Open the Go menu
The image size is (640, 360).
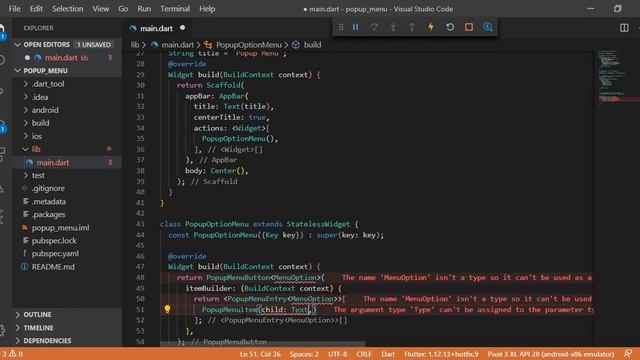pos(123,9)
